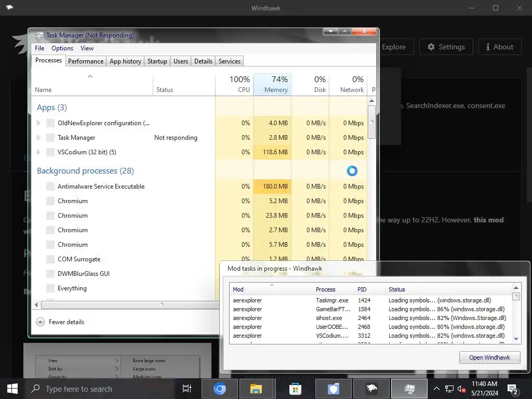Select the Processes tab
Viewport: 532px width, 399px height.
pyautogui.click(x=48, y=60)
